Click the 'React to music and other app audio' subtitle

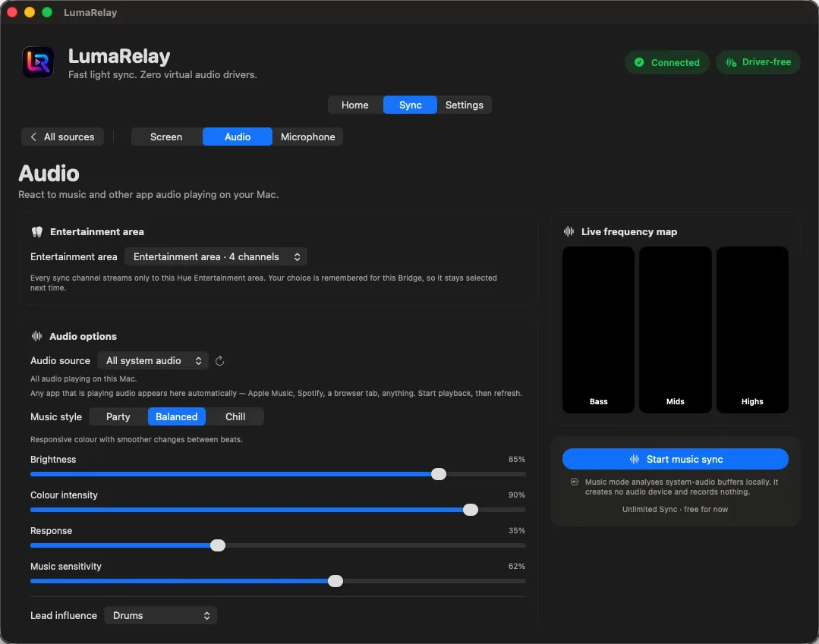(148, 195)
